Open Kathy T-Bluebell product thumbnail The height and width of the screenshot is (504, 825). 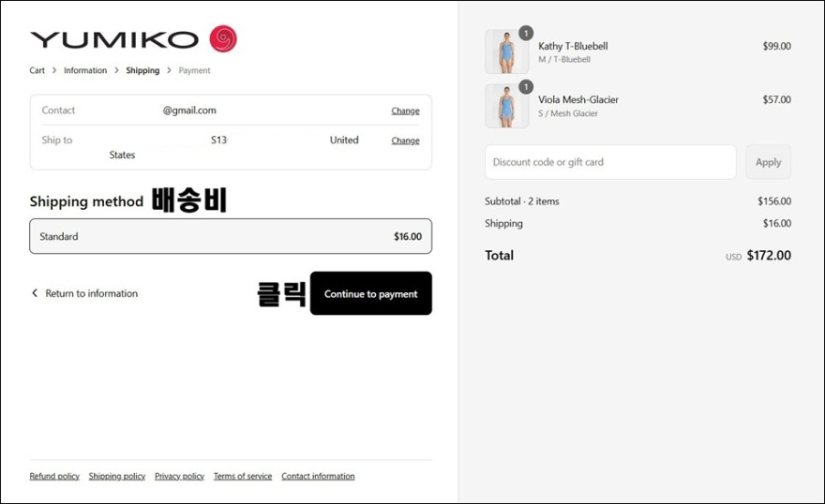coord(506,52)
